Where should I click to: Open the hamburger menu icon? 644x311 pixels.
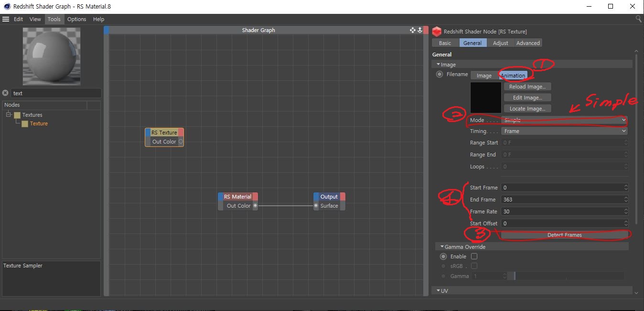click(x=6, y=19)
